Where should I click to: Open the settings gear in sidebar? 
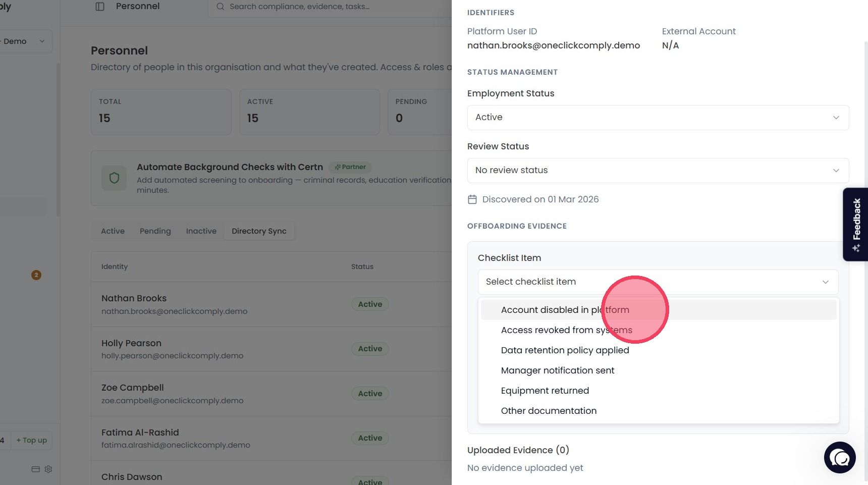[x=48, y=469]
